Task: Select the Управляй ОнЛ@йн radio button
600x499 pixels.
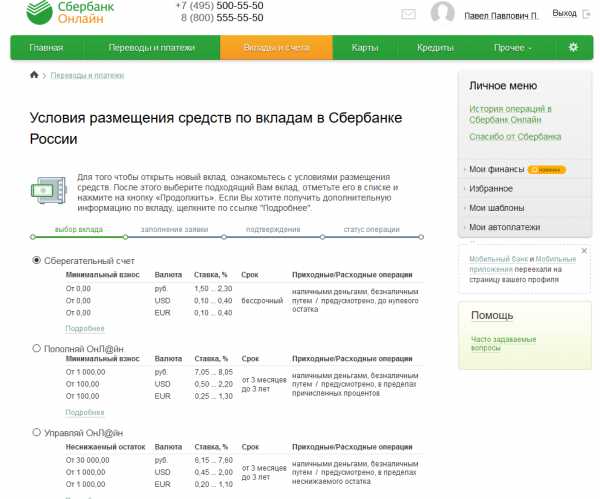Action: 36,432
